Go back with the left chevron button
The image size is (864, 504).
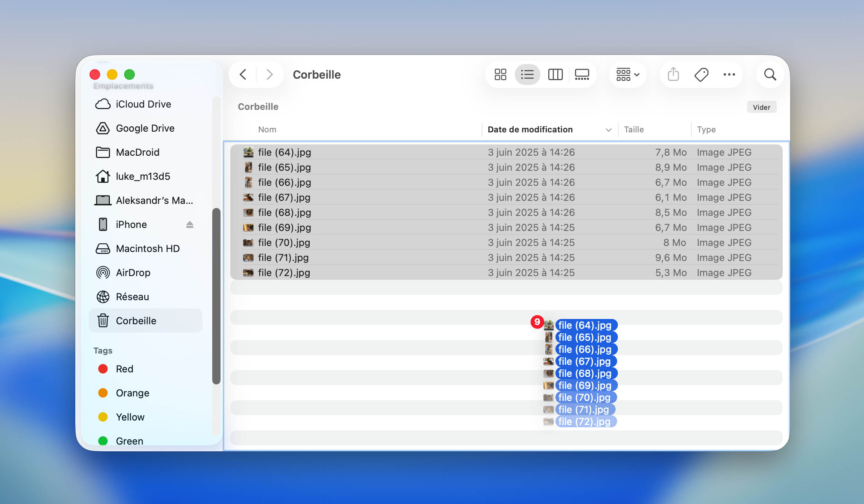(243, 74)
